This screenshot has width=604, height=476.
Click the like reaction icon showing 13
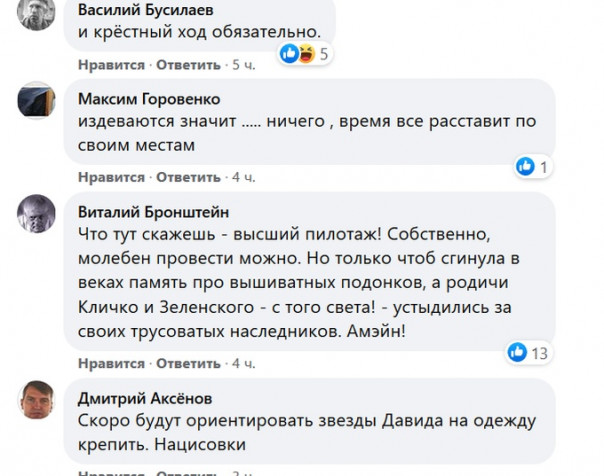pos(518,352)
